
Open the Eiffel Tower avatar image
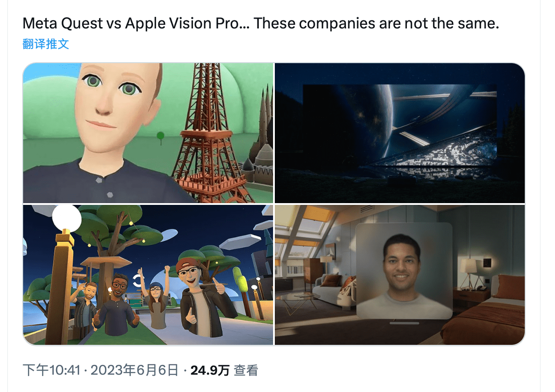pyautogui.click(x=148, y=133)
